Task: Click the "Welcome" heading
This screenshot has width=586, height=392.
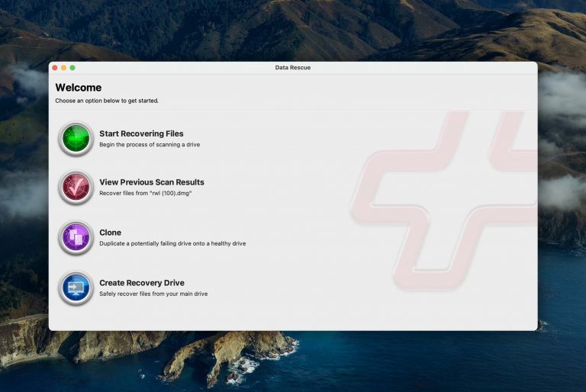Action: coord(79,88)
